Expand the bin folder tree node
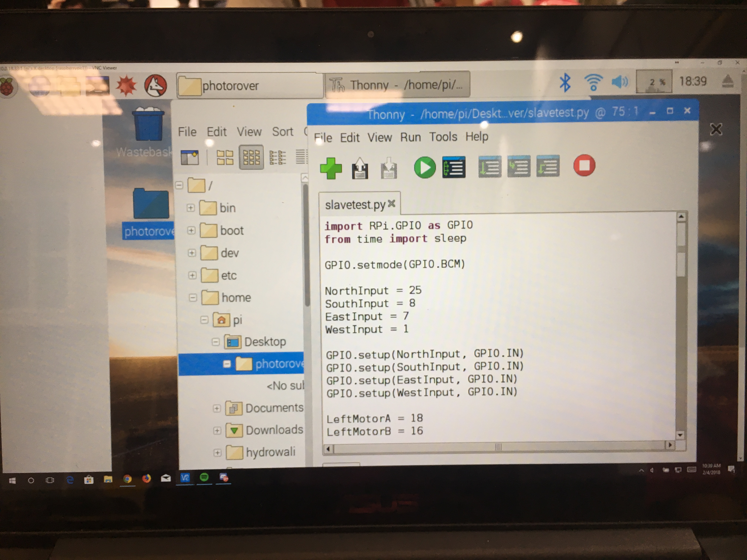 (x=191, y=208)
